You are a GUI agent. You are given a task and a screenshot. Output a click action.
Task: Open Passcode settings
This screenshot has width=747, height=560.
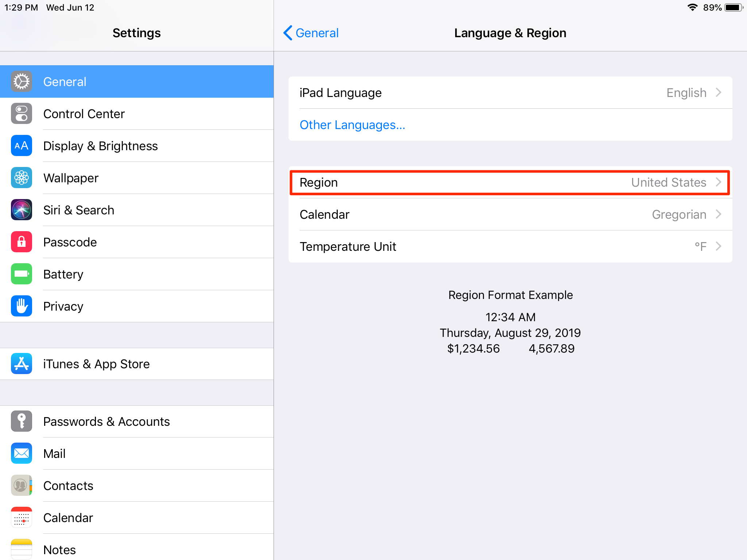(x=137, y=242)
